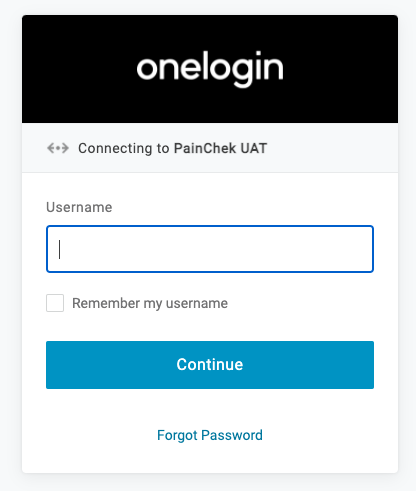Click the white onelogin wordmark
This screenshot has width=416, height=491.
tap(210, 69)
